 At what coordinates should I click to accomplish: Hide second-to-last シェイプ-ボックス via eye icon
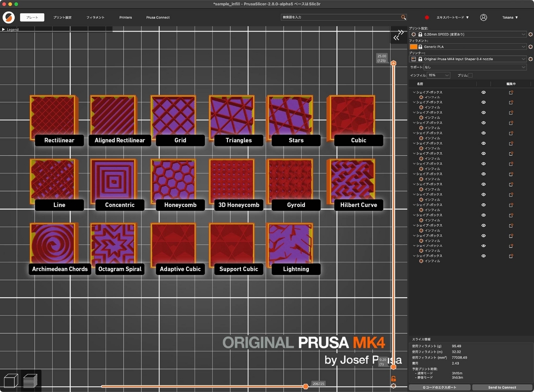pos(483,246)
